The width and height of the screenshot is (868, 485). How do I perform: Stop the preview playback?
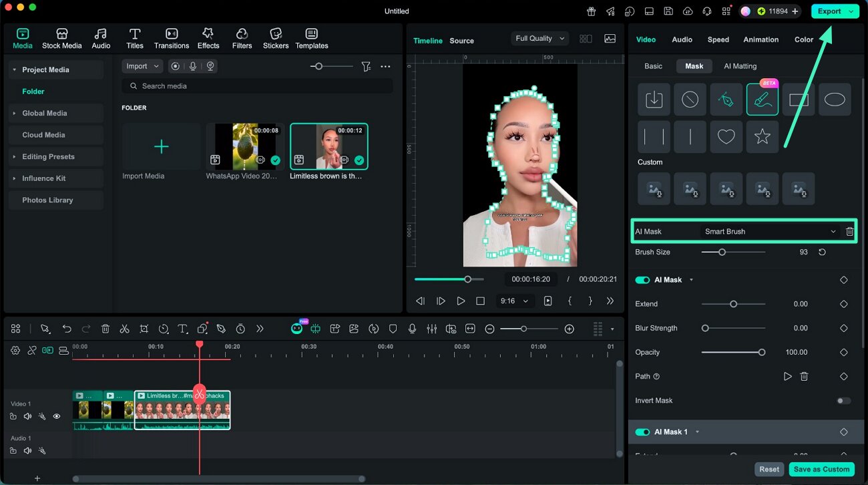[x=480, y=301]
